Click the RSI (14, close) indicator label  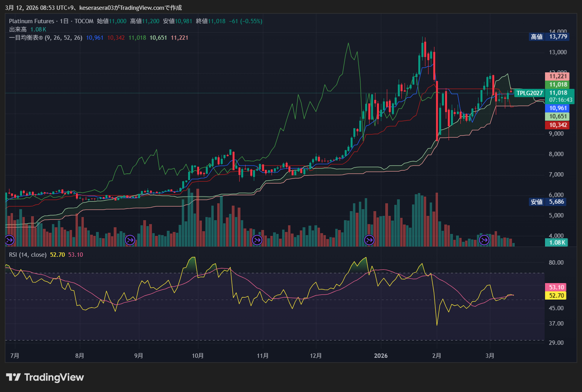click(28, 254)
